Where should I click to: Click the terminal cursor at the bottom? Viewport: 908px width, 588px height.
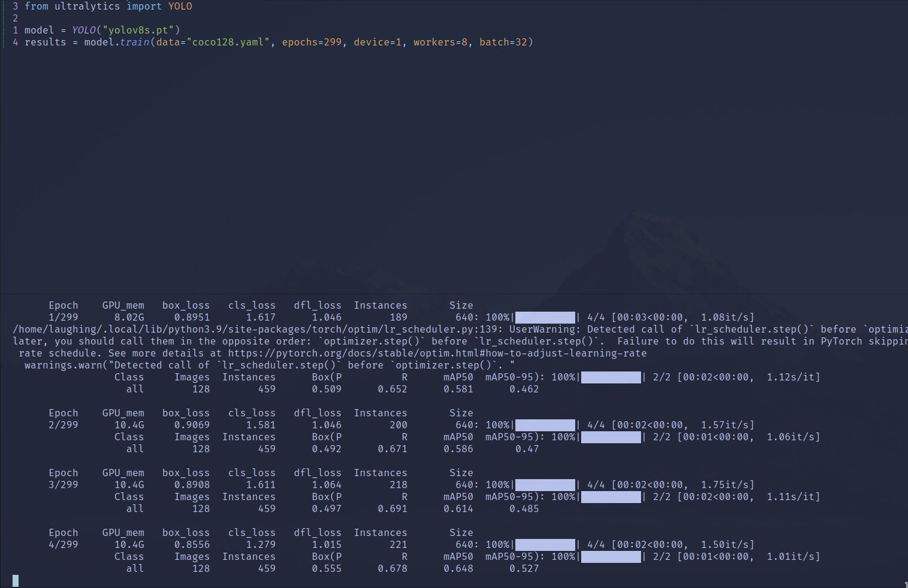coord(15,580)
